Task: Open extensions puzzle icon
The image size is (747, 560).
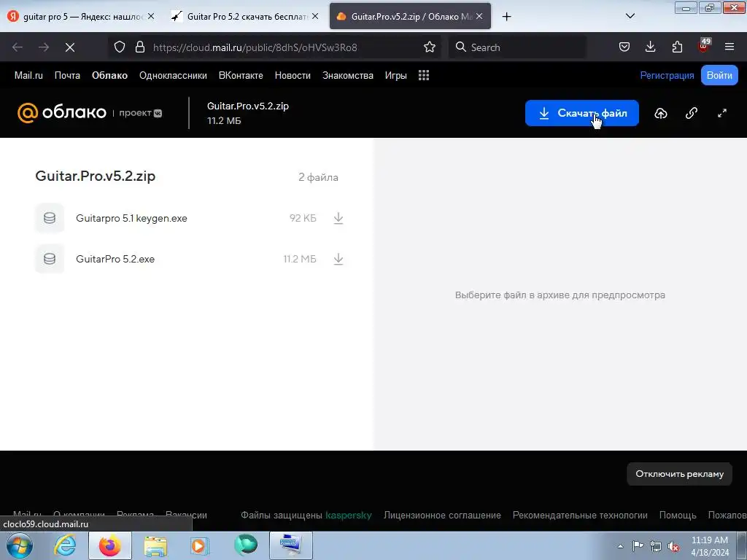Action: pos(677,47)
